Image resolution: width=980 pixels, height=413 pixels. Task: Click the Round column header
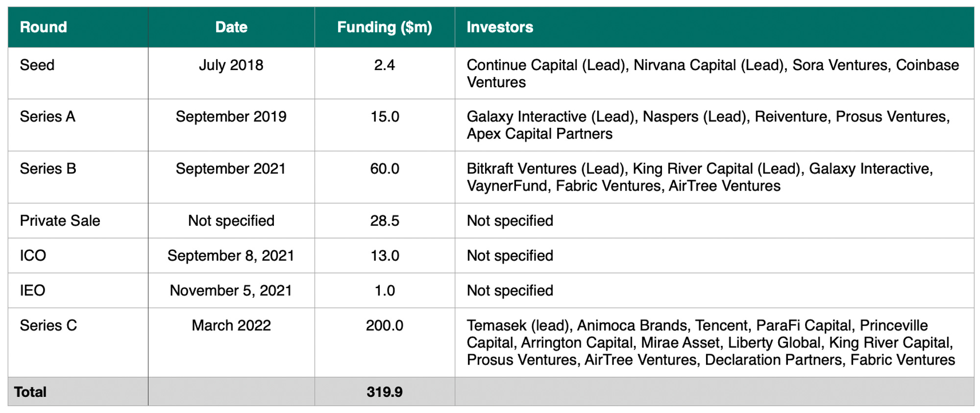44,27
